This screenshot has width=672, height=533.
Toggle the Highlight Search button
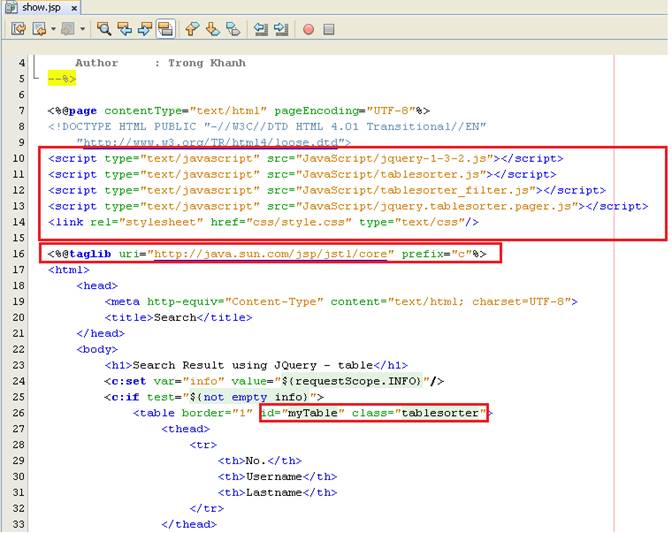point(165,29)
